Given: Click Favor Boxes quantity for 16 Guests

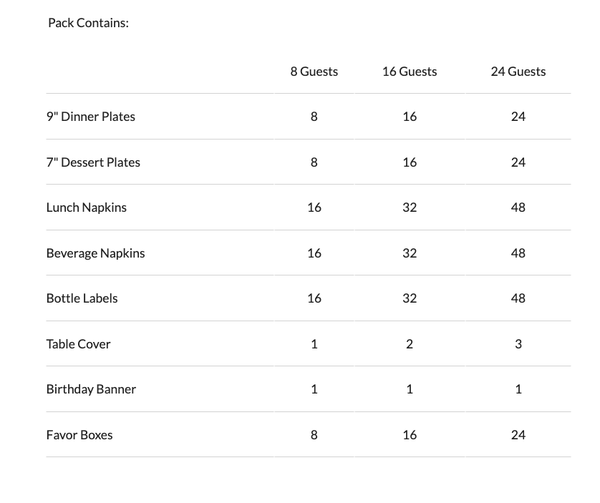Looking at the screenshot, I should [410, 435].
